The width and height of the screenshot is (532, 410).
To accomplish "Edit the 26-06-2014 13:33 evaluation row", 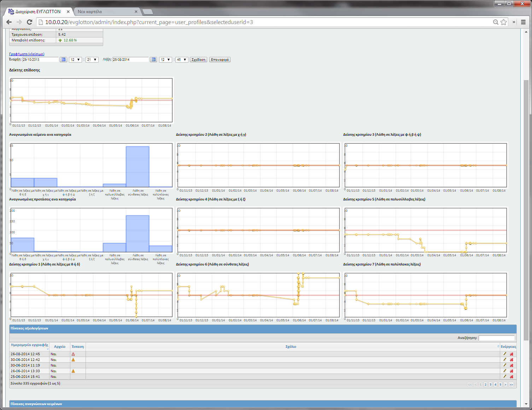I will click(x=505, y=371).
